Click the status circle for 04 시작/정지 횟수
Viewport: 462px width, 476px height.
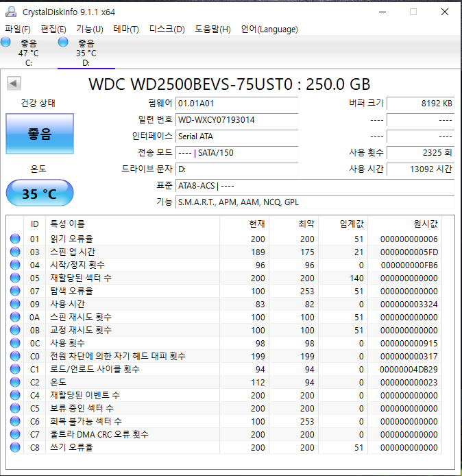tap(15, 265)
